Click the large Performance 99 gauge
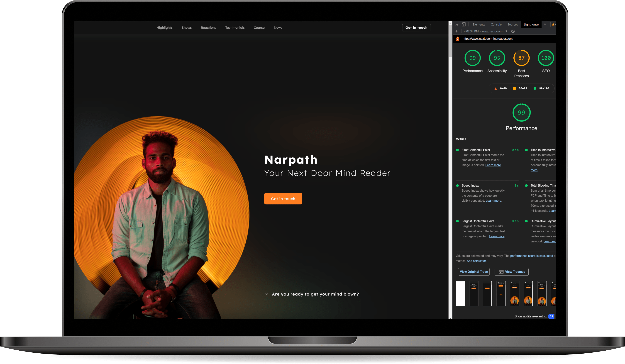Screen dimensions: 625x364 [521, 113]
